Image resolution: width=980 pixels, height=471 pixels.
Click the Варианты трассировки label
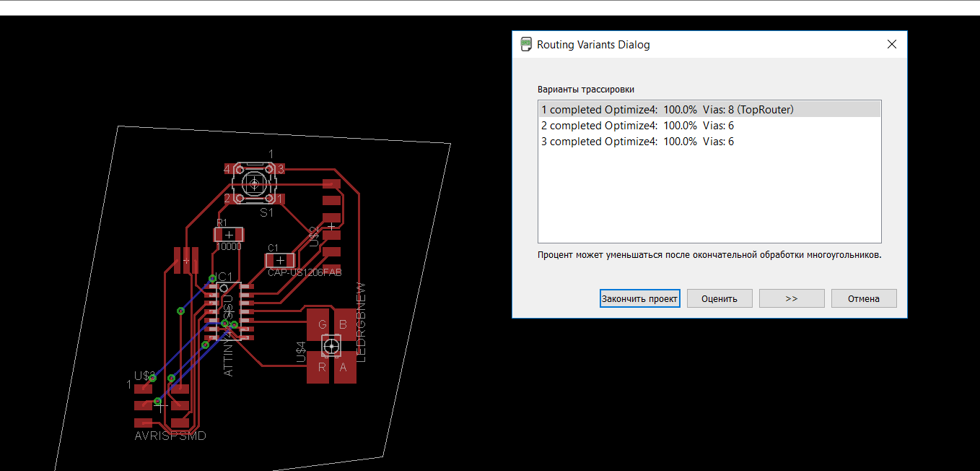[586, 90]
